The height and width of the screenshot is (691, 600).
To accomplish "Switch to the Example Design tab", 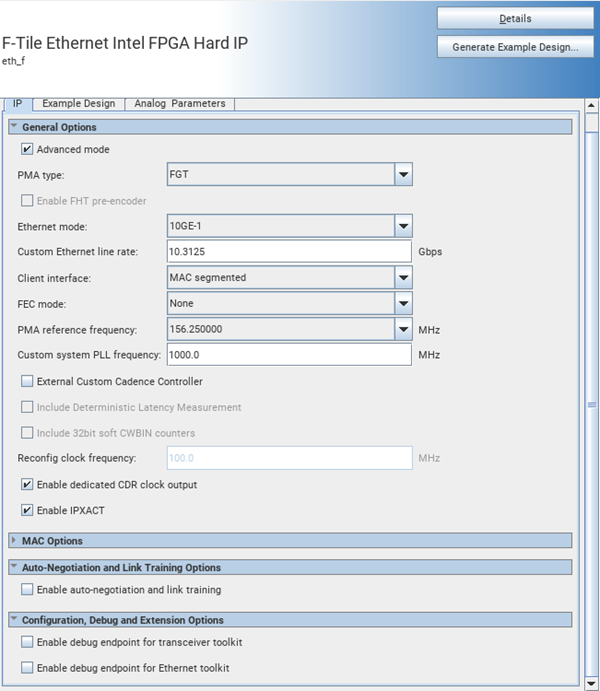I will point(79,104).
